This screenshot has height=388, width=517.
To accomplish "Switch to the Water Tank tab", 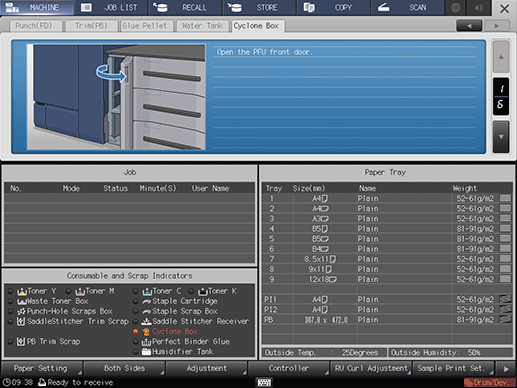I will 202,26.
